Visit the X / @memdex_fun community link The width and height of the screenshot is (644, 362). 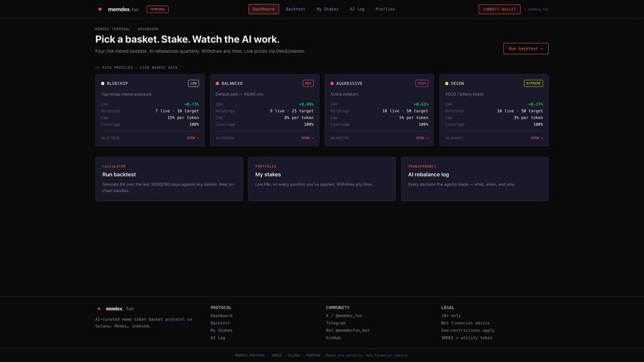(x=344, y=316)
